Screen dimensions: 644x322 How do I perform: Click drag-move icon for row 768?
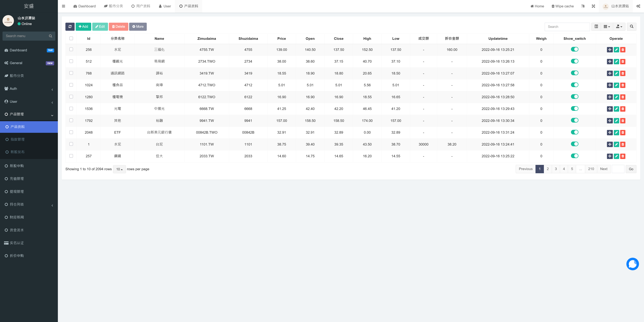[x=610, y=73]
